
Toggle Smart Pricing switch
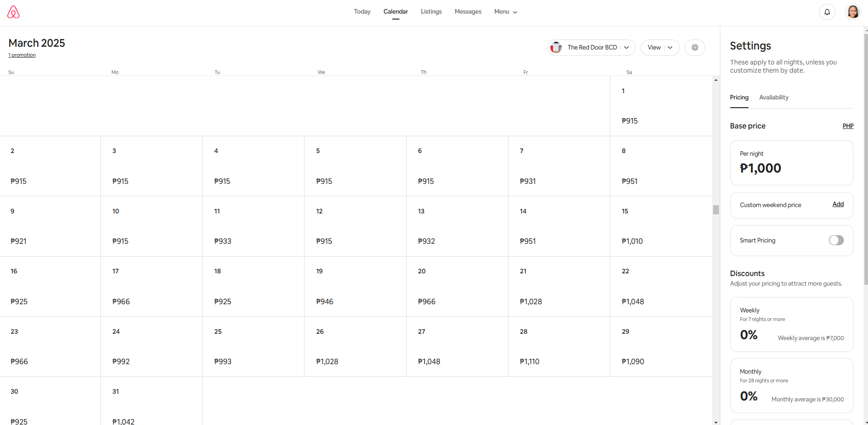[836, 240]
